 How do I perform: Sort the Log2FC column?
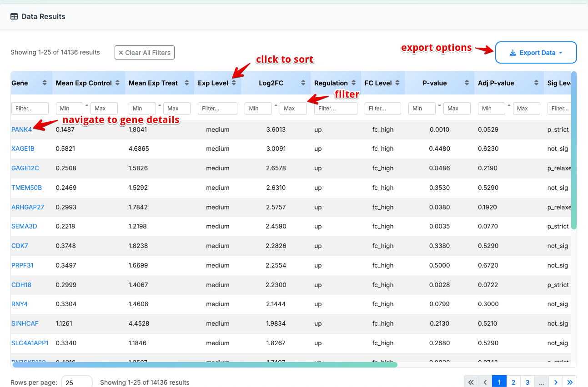[x=303, y=83]
